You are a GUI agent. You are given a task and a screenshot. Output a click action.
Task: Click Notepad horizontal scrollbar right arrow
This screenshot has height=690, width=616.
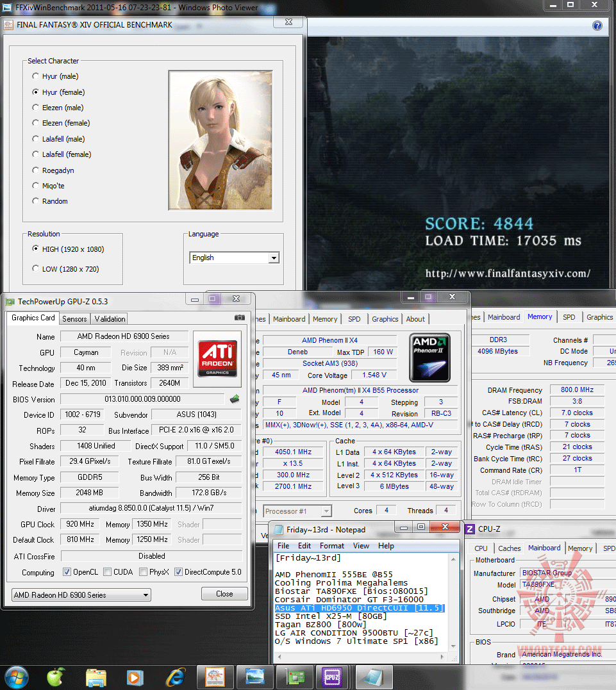click(x=442, y=657)
